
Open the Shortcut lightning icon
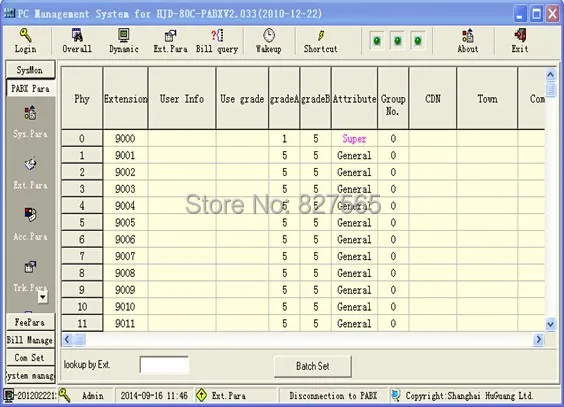321,36
